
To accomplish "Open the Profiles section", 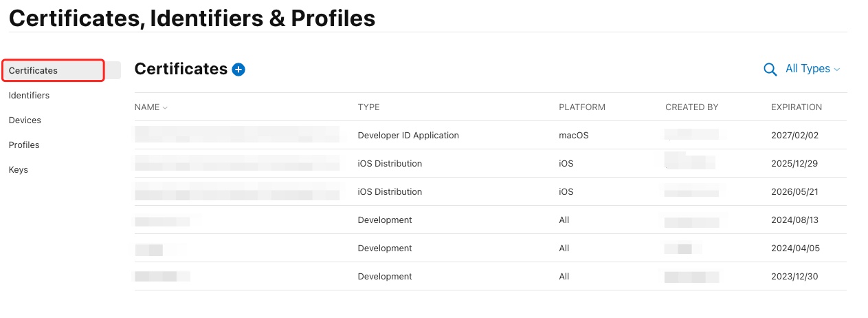I will tap(24, 145).
